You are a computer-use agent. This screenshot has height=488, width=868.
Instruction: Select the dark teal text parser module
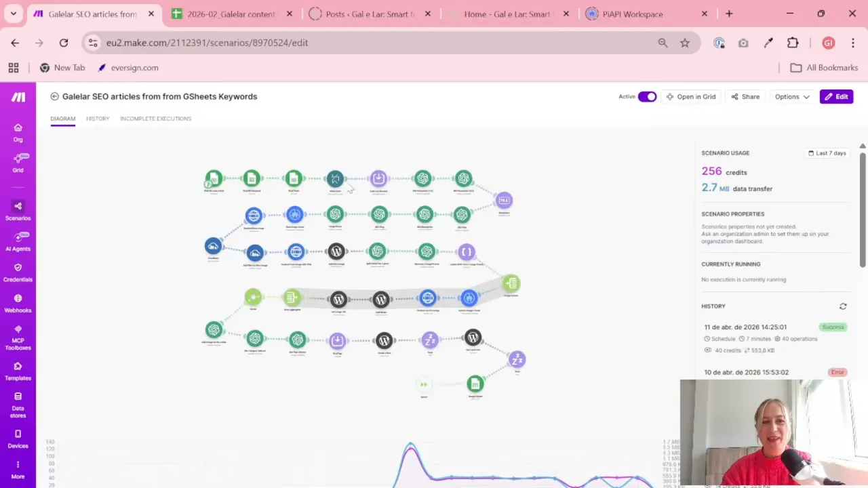pyautogui.click(x=335, y=179)
